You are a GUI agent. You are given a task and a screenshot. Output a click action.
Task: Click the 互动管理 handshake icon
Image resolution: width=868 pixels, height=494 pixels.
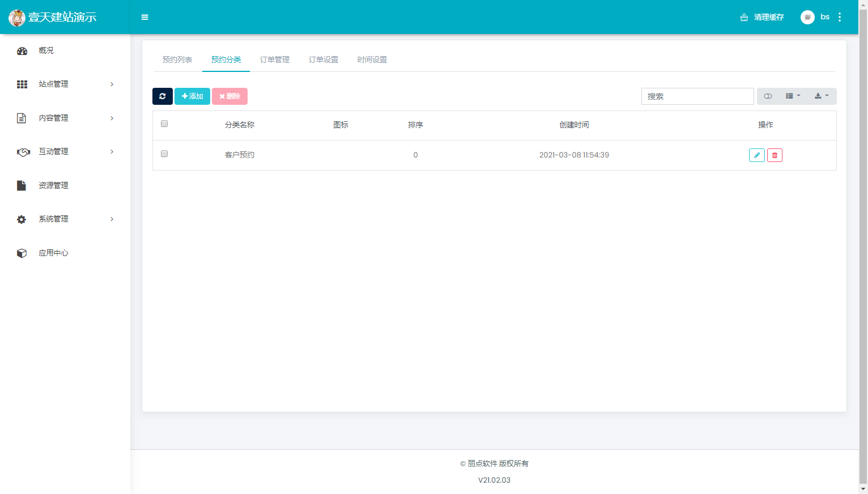pyautogui.click(x=23, y=152)
